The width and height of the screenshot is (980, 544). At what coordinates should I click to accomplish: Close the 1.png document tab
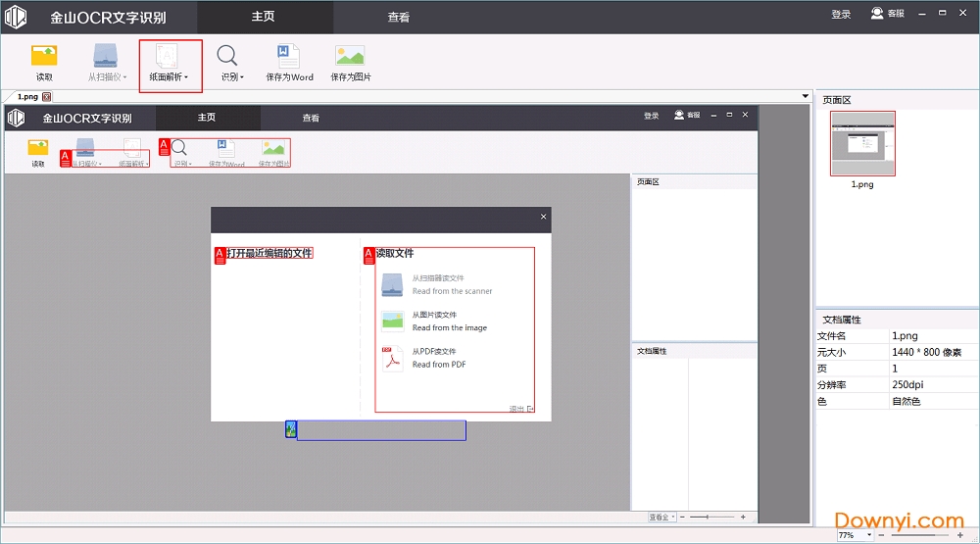point(46,97)
